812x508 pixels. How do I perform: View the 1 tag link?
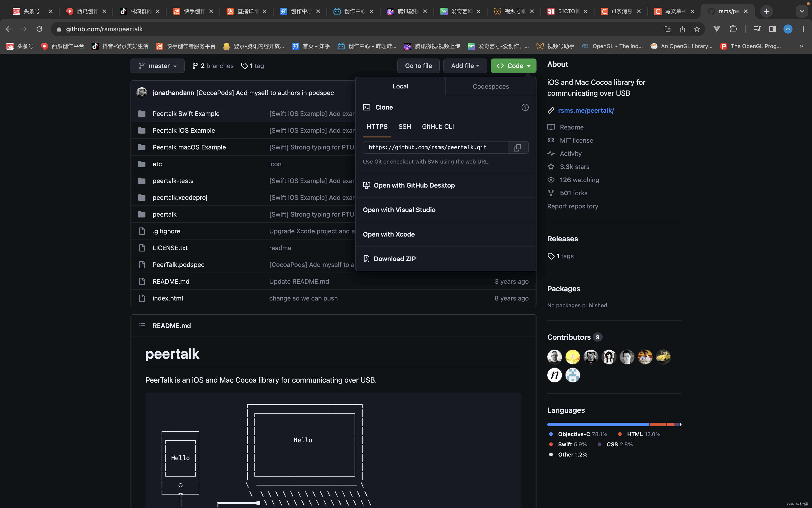253,66
